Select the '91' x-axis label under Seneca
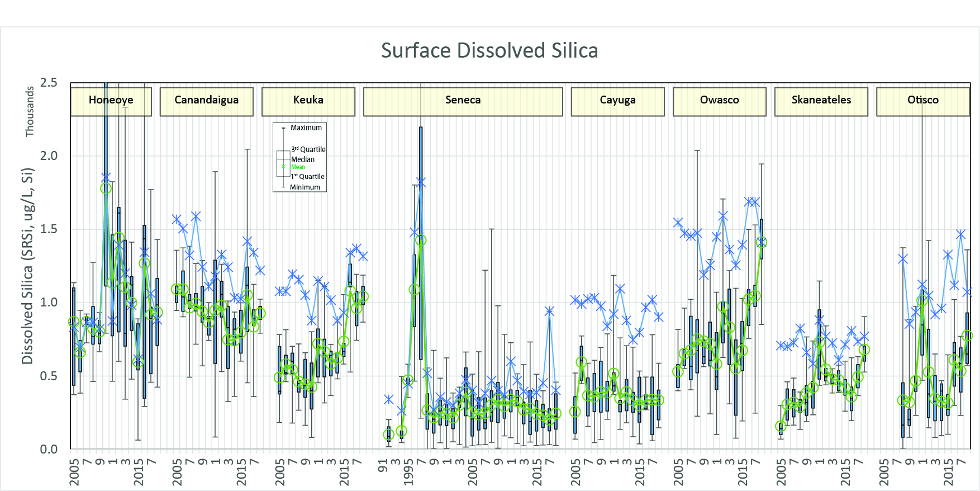Image resolution: width=980 pixels, height=491 pixels. pos(383,465)
